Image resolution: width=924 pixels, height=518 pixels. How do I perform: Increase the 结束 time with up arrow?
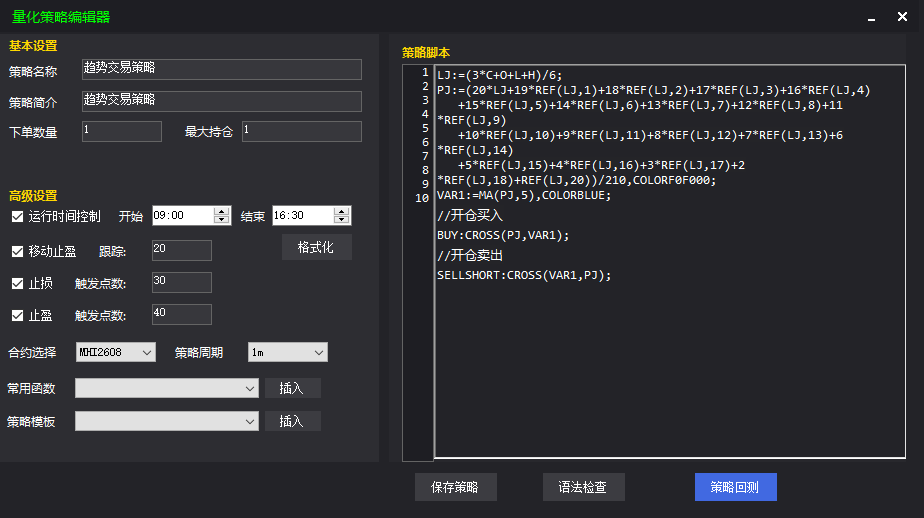[x=341, y=211]
